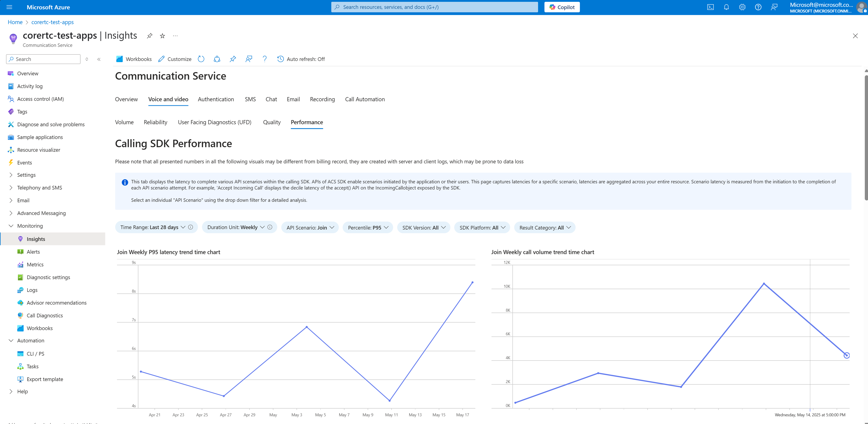
Task: Select the User Facing Diagnostics (UFD) sub-tab
Action: pos(215,122)
